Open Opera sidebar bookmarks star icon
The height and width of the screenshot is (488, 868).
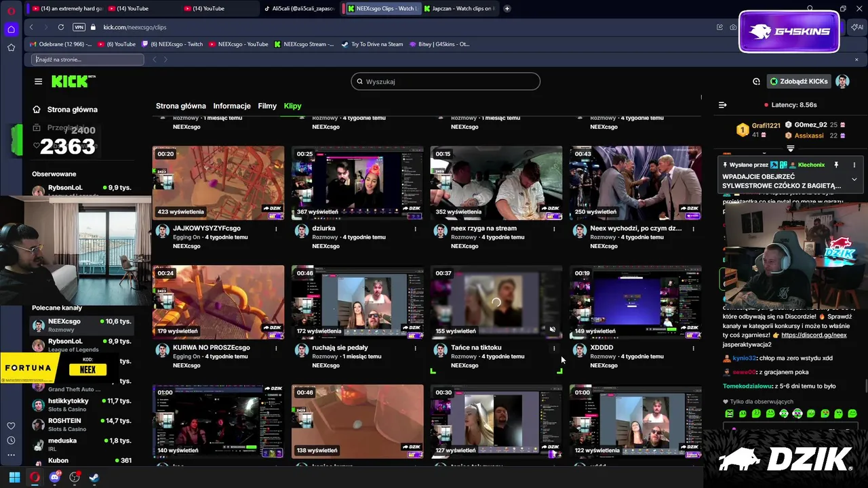click(11, 47)
